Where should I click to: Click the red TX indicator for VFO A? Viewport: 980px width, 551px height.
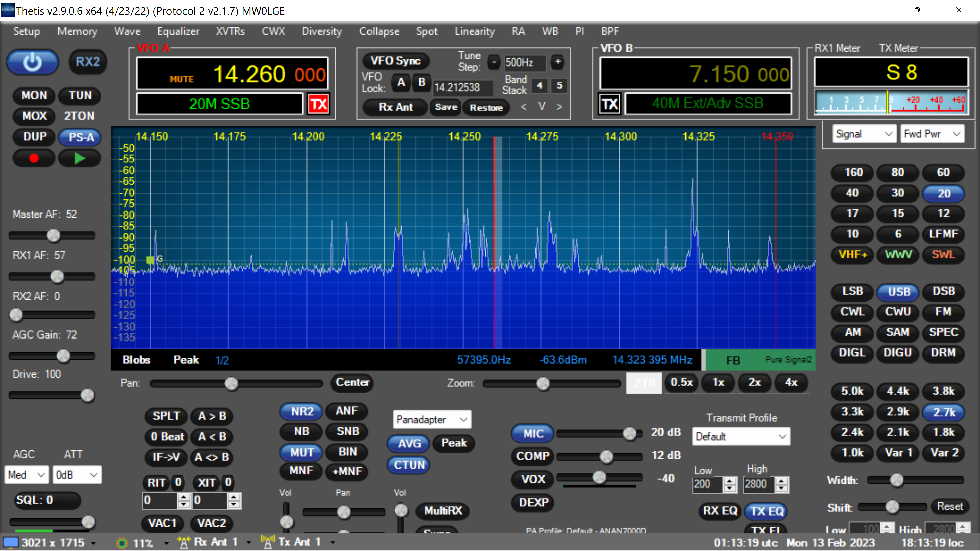point(318,104)
